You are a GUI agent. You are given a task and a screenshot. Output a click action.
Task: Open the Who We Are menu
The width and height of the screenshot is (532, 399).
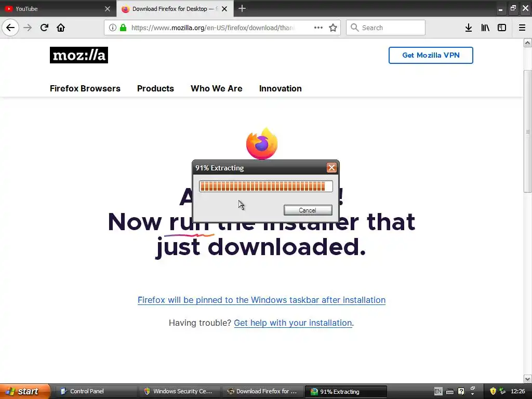(217, 88)
